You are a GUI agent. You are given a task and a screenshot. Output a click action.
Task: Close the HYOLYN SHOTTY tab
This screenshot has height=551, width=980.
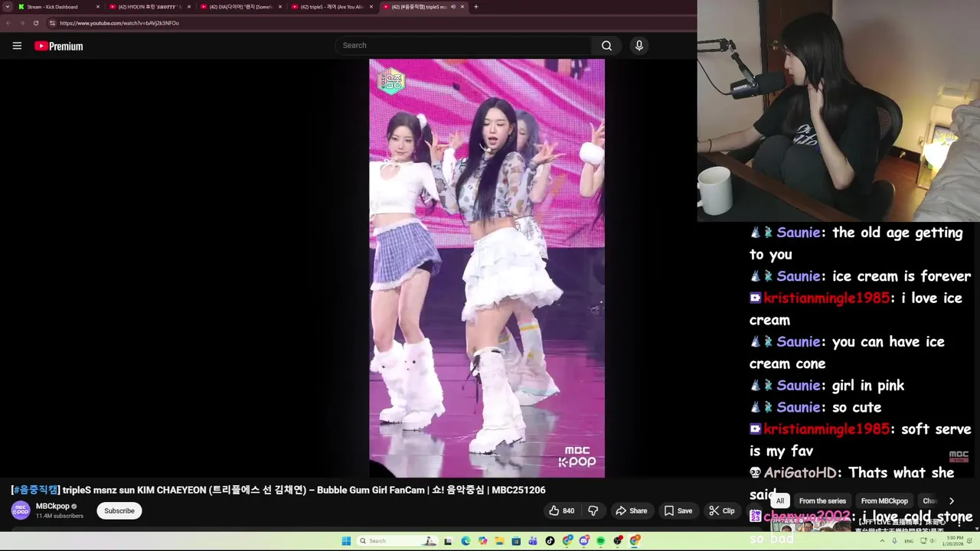[189, 7]
